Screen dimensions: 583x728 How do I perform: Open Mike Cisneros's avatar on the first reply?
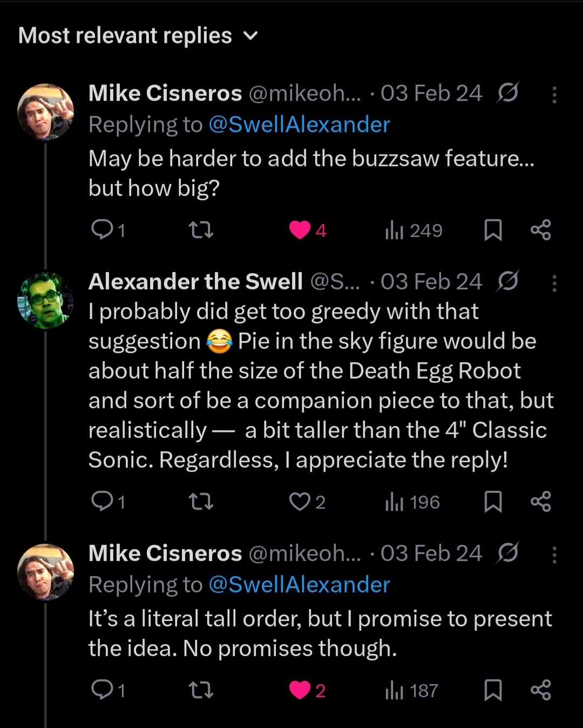click(45, 112)
